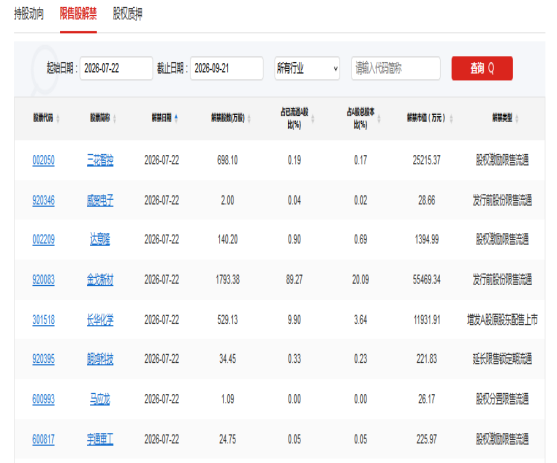Click the 股票代码 header text
557x463 pixels.
pyautogui.click(x=43, y=118)
